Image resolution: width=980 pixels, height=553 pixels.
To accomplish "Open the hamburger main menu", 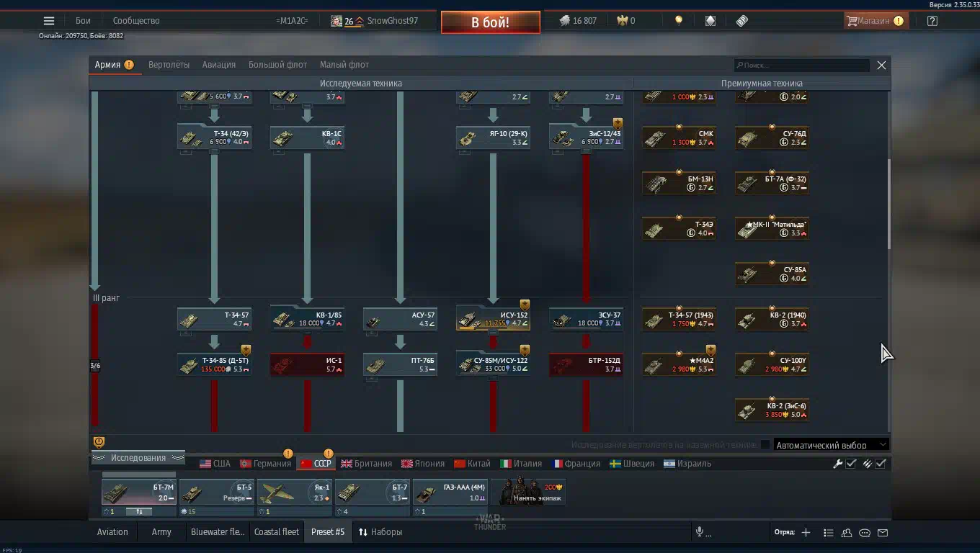I will pyautogui.click(x=49, y=21).
